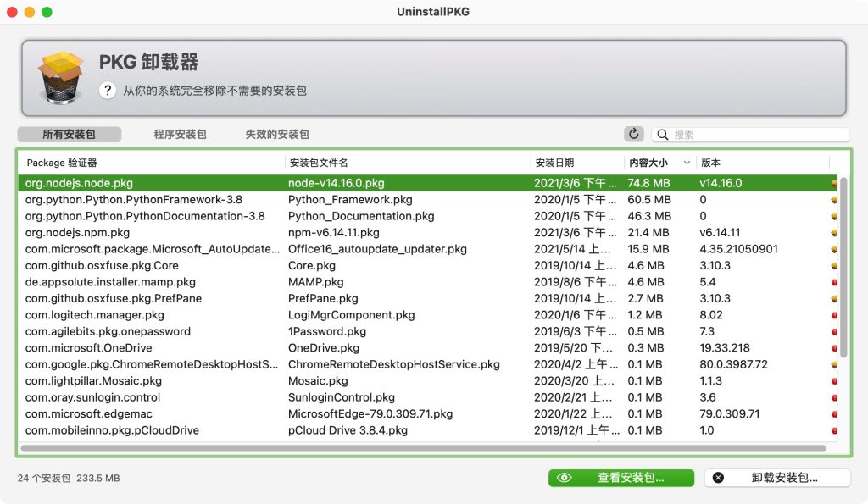Image resolution: width=868 pixels, height=504 pixels.
Task: Click status icon on org.nodejs.node.pkg row
Action: pyautogui.click(x=834, y=183)
